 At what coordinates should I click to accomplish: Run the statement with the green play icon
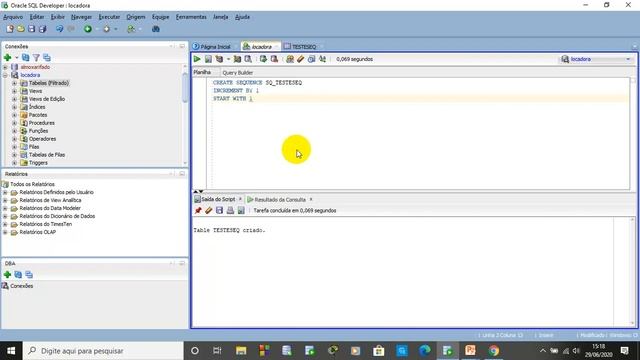[197, 59]
